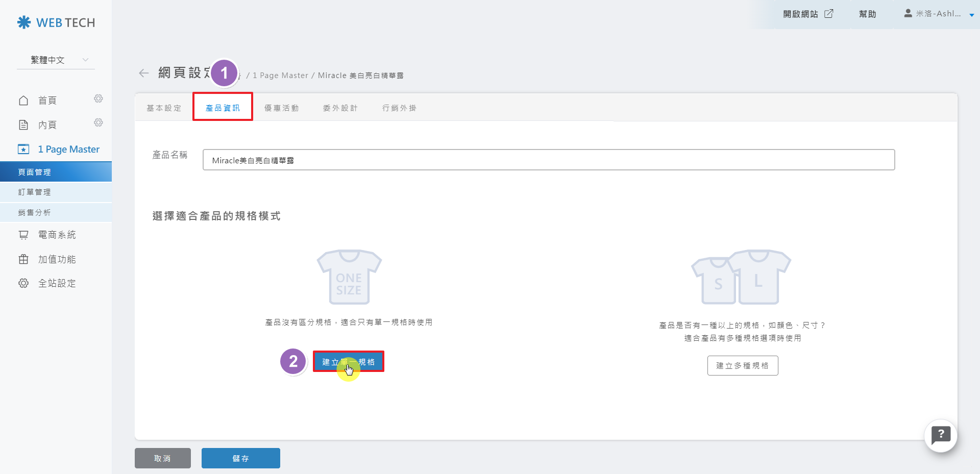980x474 pixels.
Task: Click the S and L t-shirts illustration
Action: (x=741, y=277)
